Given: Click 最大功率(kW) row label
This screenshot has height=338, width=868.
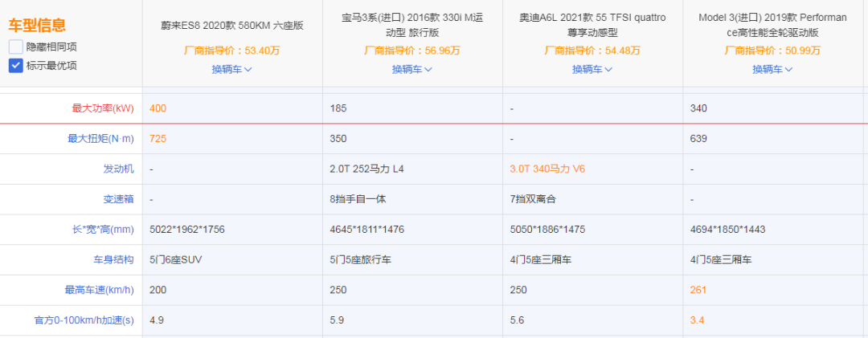Looking at the screenshot, I should click(x=103, y=109).
